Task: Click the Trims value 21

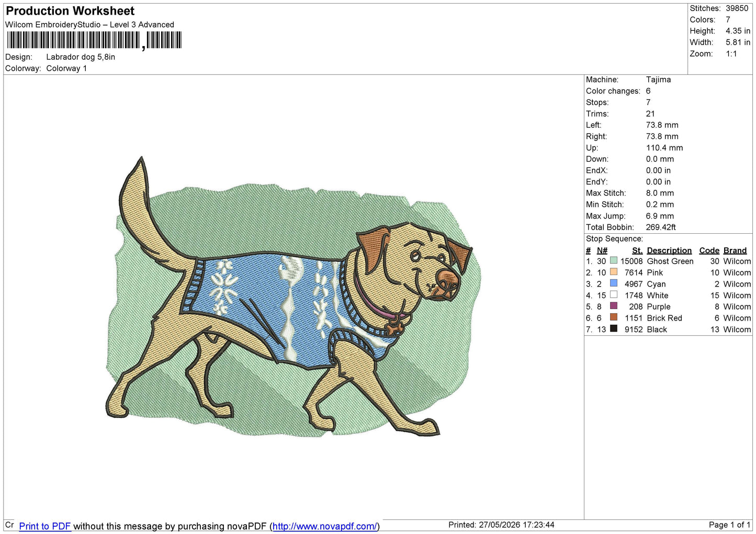Action: pos(650,113)
